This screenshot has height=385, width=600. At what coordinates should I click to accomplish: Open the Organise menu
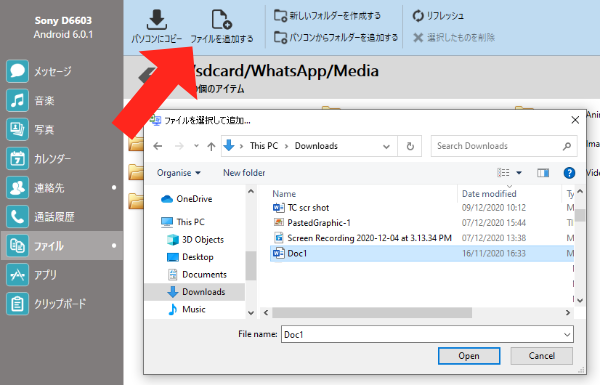pos(179,173)
